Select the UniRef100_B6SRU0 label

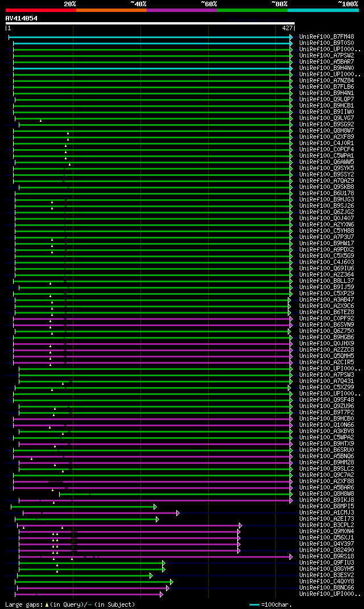[x=326, y=450]
